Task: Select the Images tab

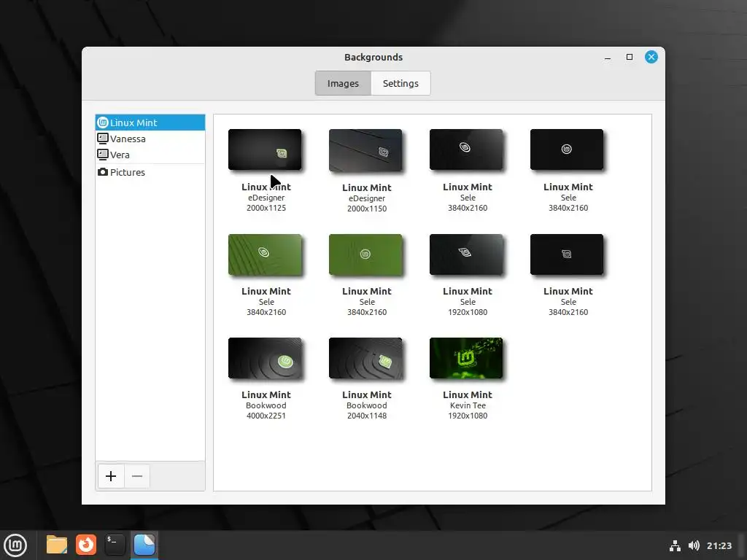Action: pos(343,83)
